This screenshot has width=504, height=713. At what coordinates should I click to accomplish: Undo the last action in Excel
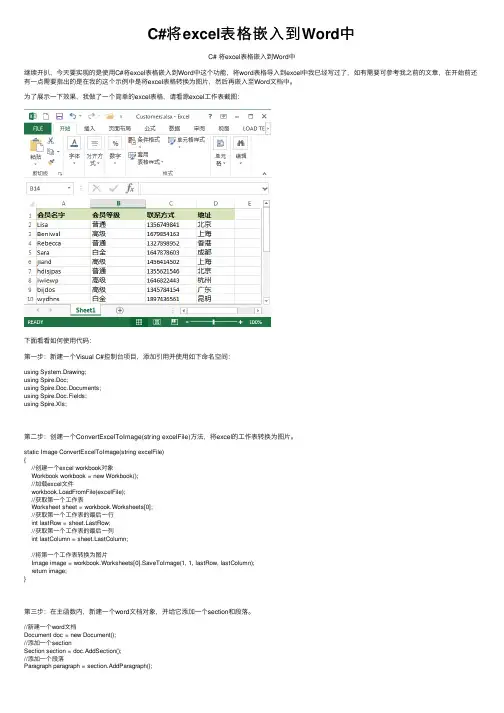pyautogui.click(x=72, y=116)
